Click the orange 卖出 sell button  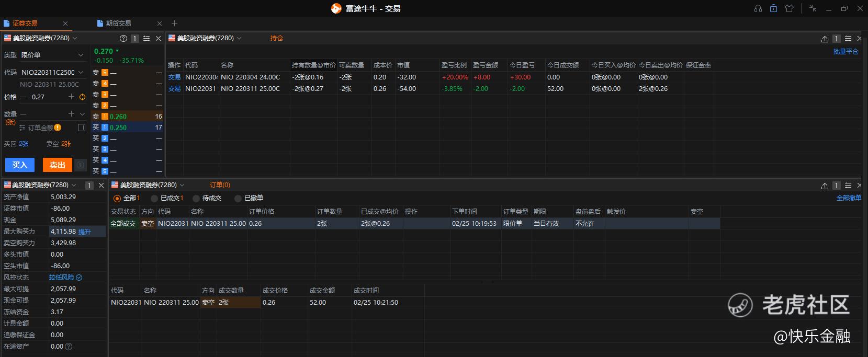[x=57, y=165]
